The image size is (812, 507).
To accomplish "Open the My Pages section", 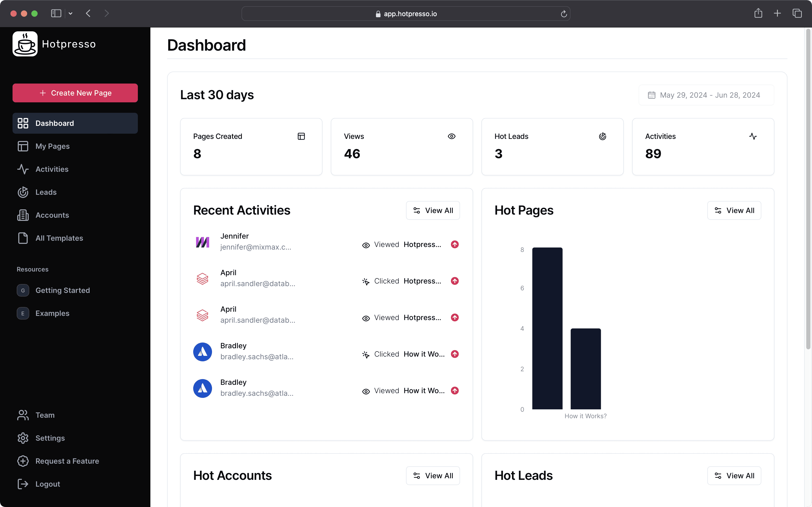I will [x=52, y=146].
